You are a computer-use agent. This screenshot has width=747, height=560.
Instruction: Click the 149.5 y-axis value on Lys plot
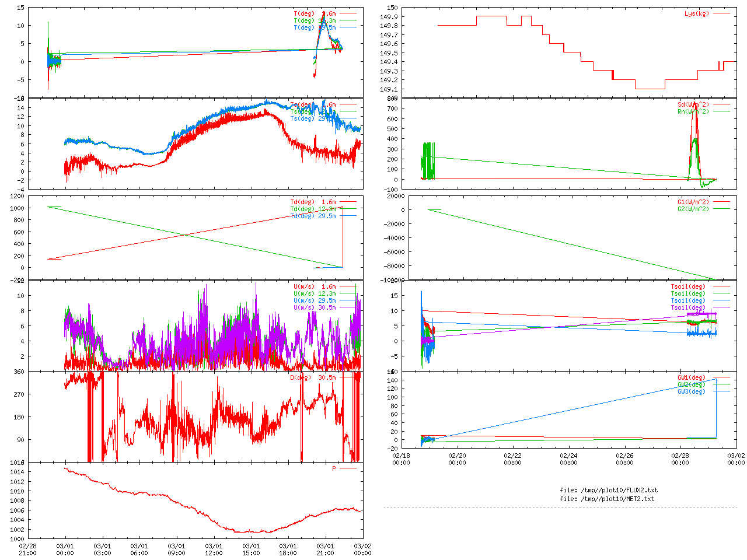pyautogui.click(x=389, y=53)
